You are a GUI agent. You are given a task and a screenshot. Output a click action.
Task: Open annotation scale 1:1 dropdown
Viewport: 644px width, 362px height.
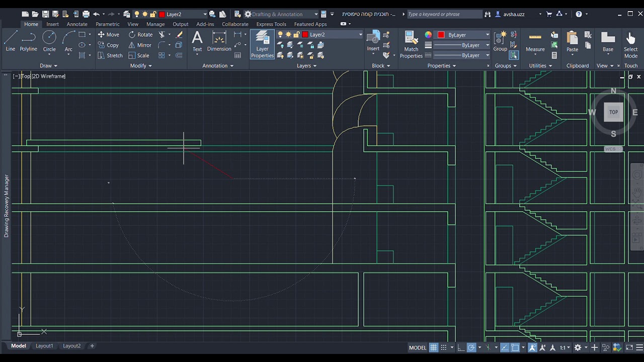tap(566, 347)
